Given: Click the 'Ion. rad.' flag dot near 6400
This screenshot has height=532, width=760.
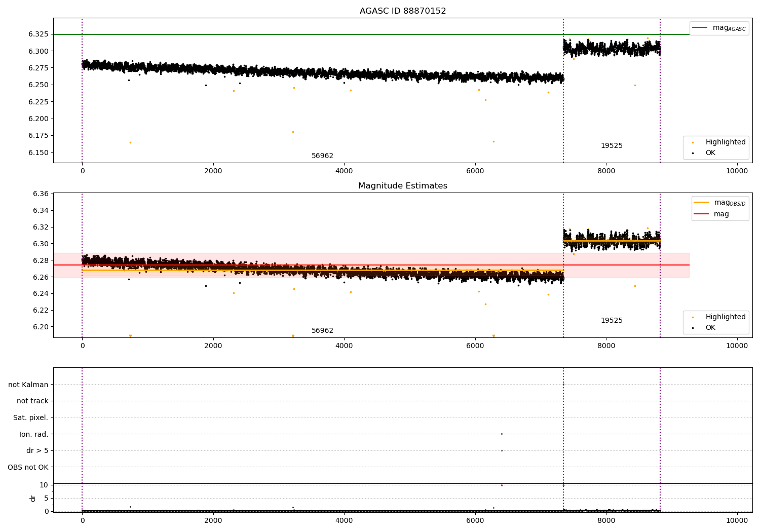Looking at the screenshot, I should click(x=502, y=434).
